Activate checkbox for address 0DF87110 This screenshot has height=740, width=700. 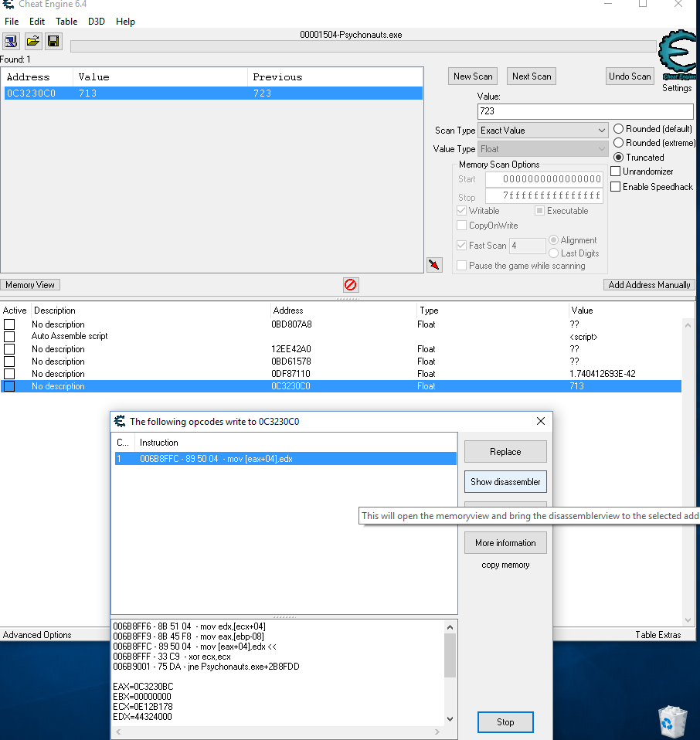click(x=9, y=374)
